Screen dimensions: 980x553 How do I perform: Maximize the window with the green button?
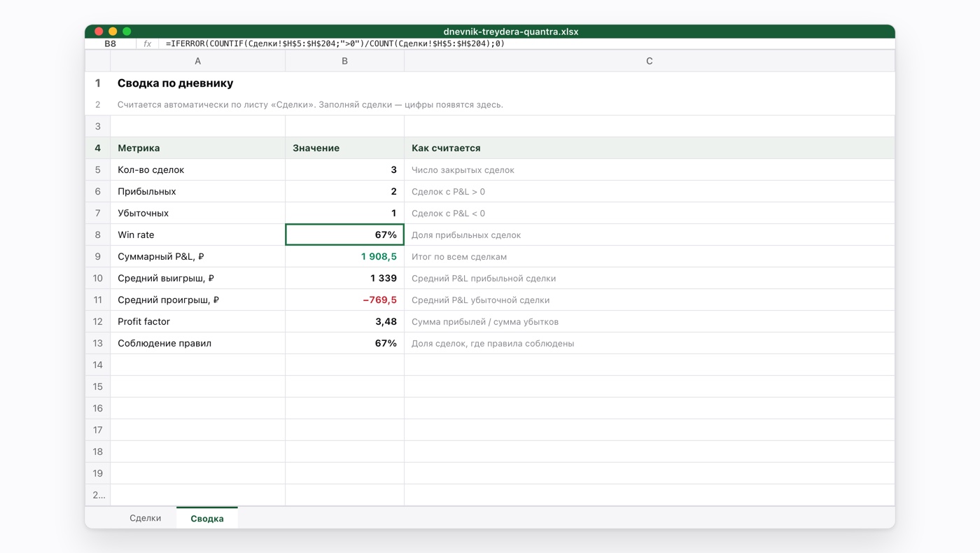point(127,31)
